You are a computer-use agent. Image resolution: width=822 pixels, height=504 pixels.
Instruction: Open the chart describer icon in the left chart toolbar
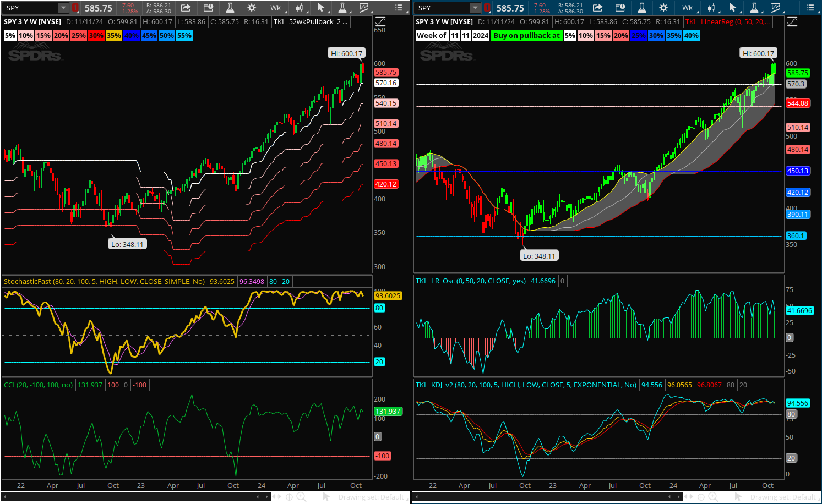208,8
